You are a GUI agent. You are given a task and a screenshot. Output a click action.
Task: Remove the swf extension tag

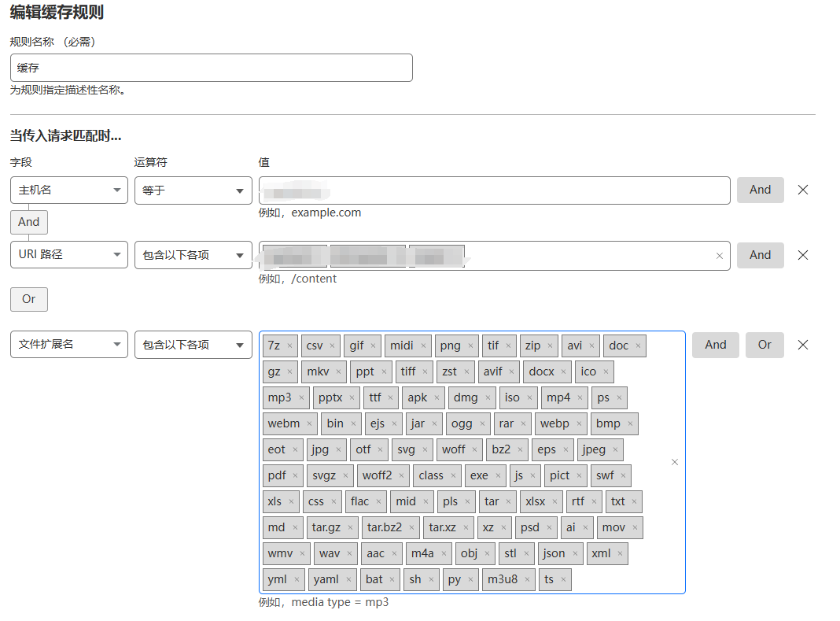623,475
